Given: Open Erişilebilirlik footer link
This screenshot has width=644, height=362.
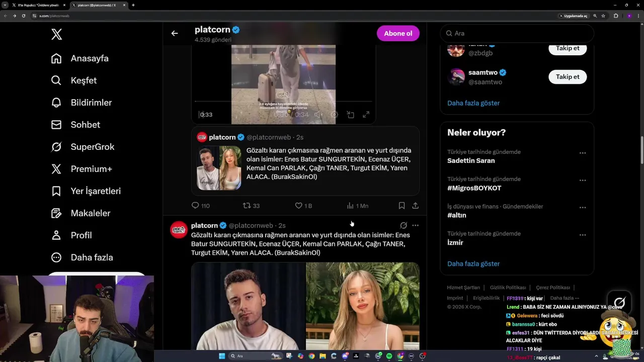Looking at the screenshot, I should (x=487, y=298).
